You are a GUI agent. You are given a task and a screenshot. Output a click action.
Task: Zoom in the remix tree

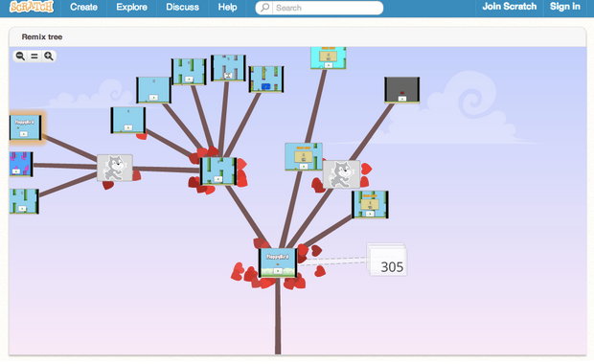(x=49, y=57)
